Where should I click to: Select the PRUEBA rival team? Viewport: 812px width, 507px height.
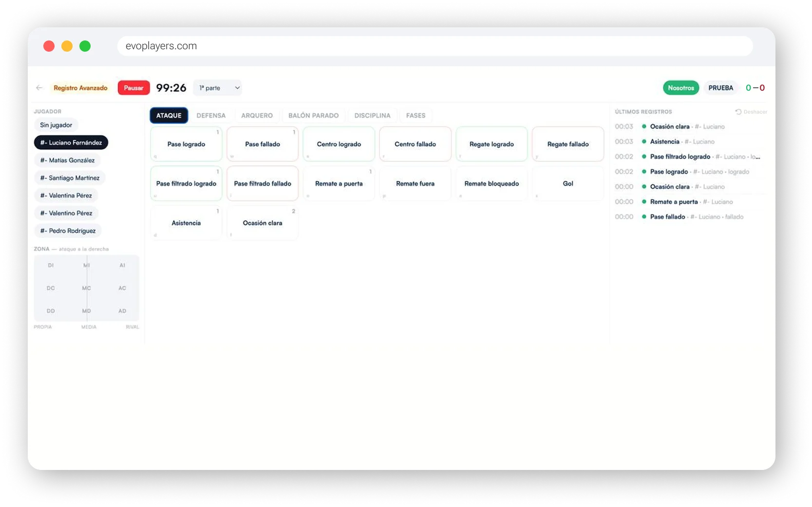tap(720, 88)
